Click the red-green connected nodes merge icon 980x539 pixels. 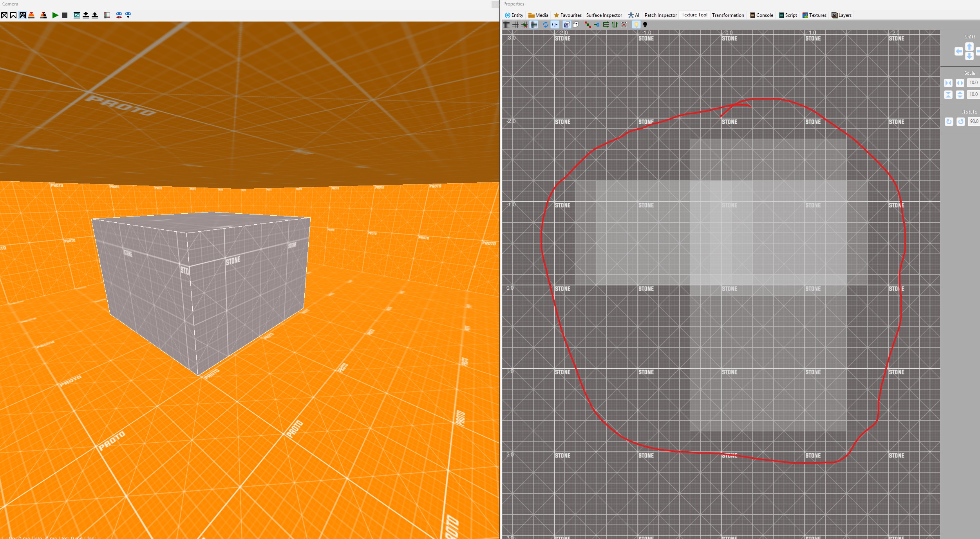click(x=588, y=25)
